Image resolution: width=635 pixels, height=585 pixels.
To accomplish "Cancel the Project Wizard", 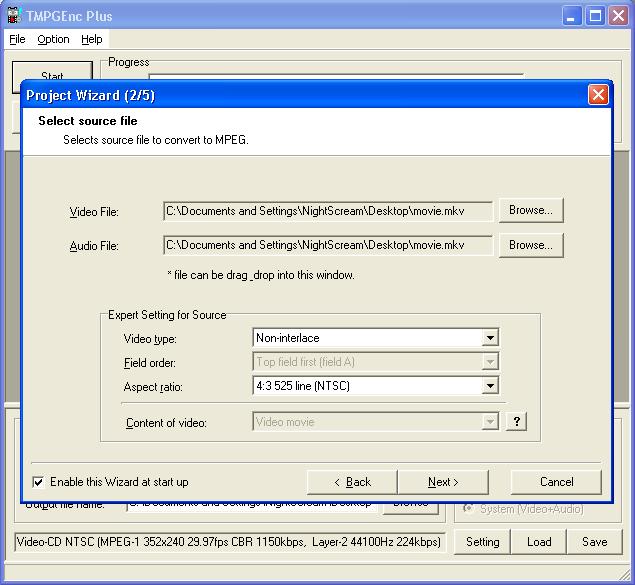I will pos(556,482).
